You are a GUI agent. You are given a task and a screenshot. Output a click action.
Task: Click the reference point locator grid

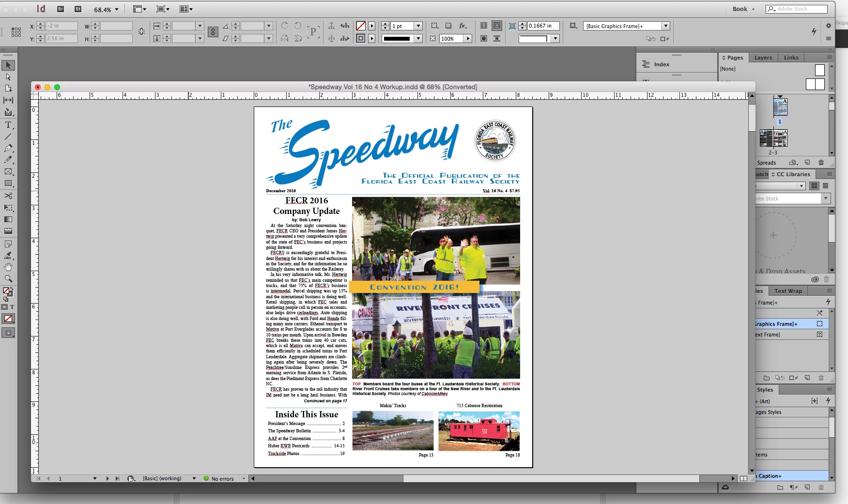click(16, 32)
